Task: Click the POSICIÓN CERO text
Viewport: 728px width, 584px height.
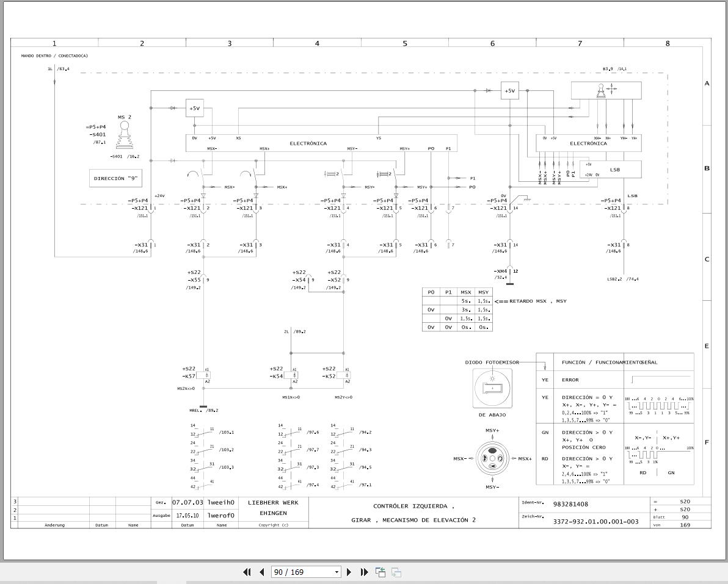Action: [584, 448]
